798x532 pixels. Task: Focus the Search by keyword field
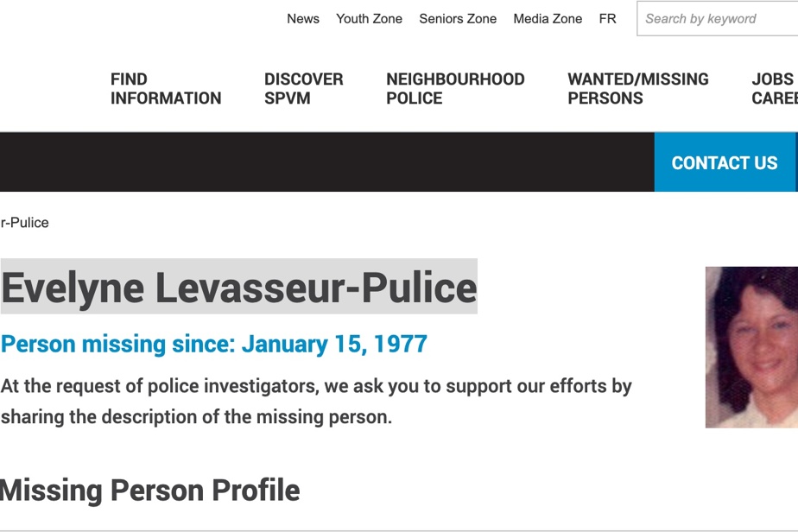tap(717, 19)
